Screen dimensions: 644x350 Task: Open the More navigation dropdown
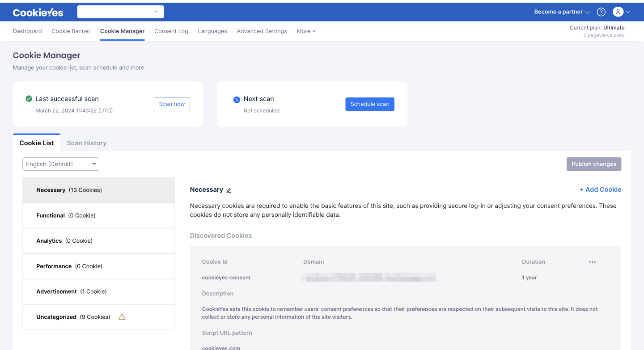(x=306, y=31)
